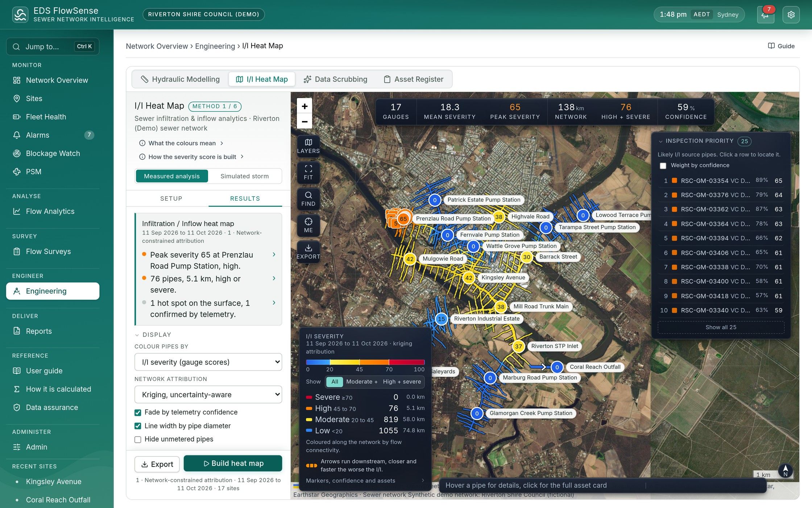Viewport: 812px width, 508px height.
Task: Click the map Export tool
Action: [308, 252]
